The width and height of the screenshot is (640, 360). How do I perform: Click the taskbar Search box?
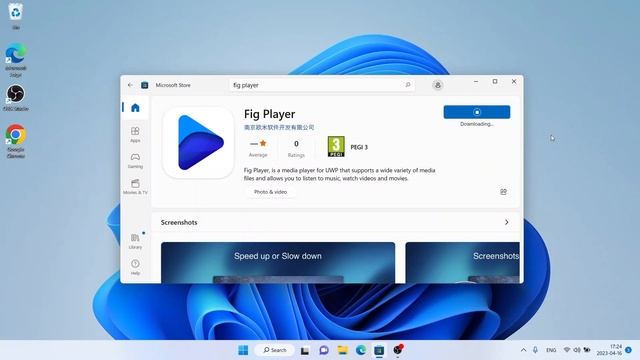[x=274, y=350]
